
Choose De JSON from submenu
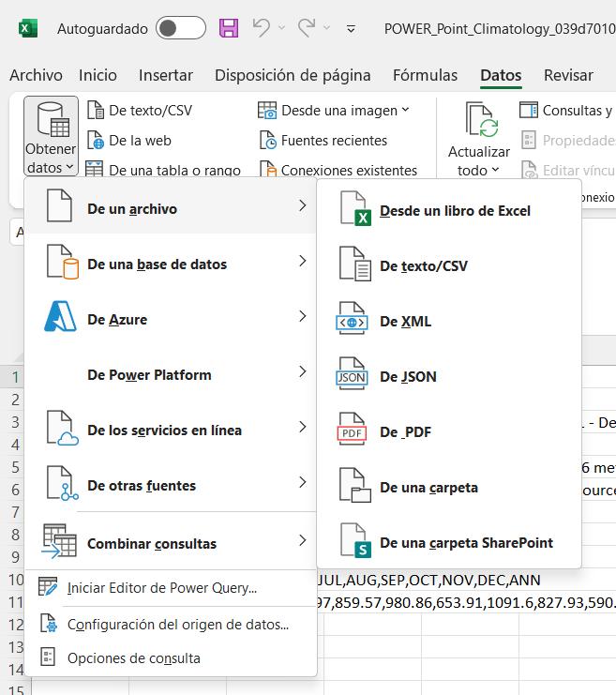449,377
